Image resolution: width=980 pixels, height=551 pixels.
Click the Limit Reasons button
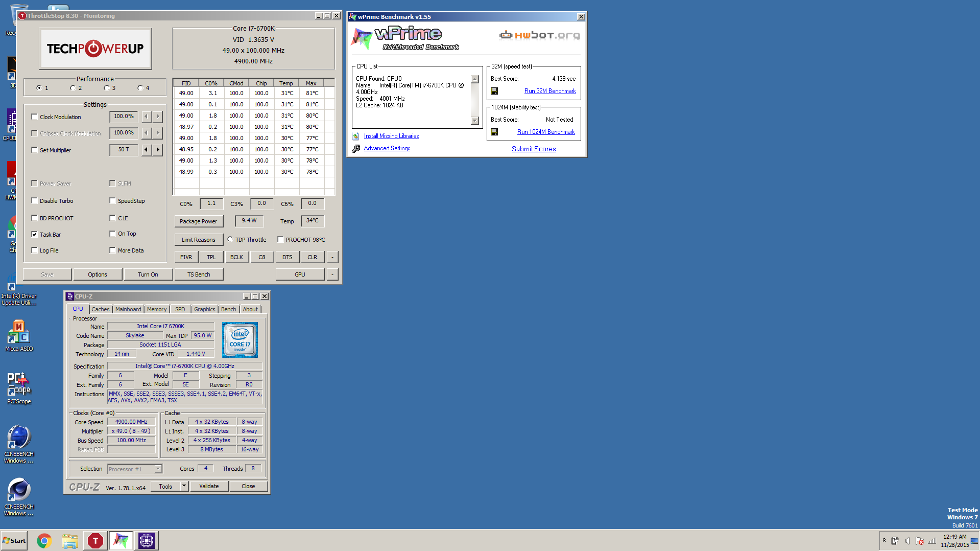click(199, 240)
